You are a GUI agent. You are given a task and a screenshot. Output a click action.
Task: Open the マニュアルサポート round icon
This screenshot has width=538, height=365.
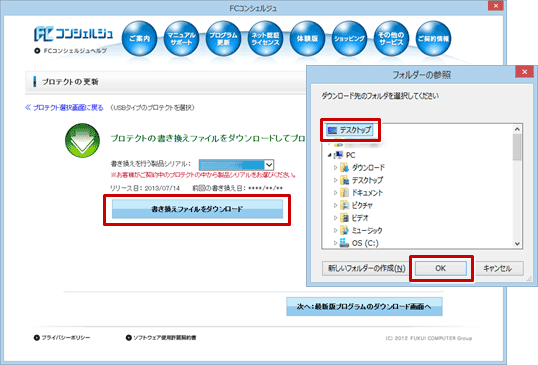pos(181,38)
